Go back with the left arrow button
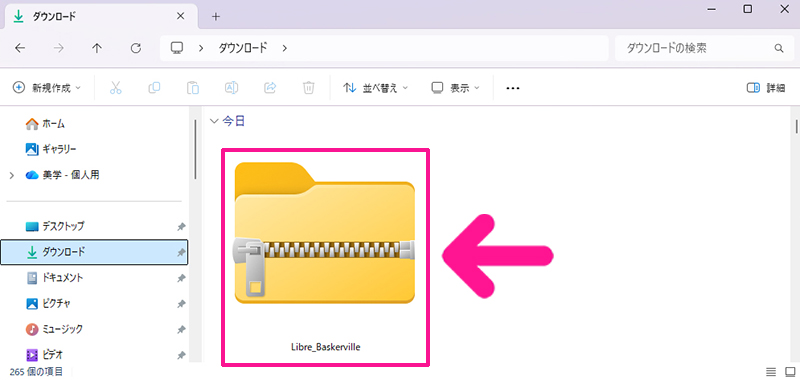Screen dimensions: 800x380 (x=20, y=48)
